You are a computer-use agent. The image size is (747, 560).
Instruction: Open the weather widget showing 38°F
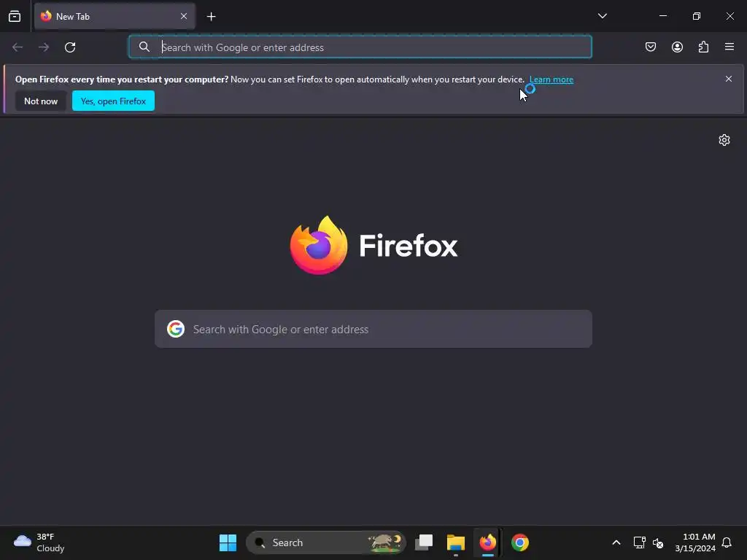[39, 542]
